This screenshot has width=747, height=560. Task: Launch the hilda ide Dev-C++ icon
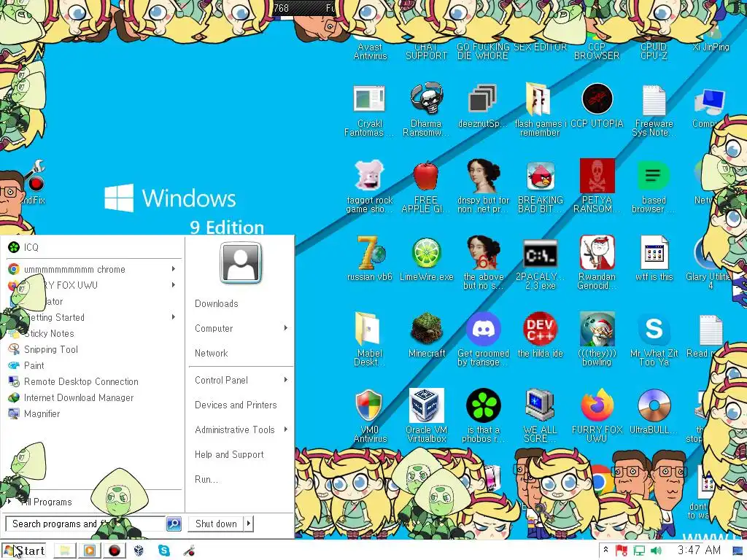(540, 329)
